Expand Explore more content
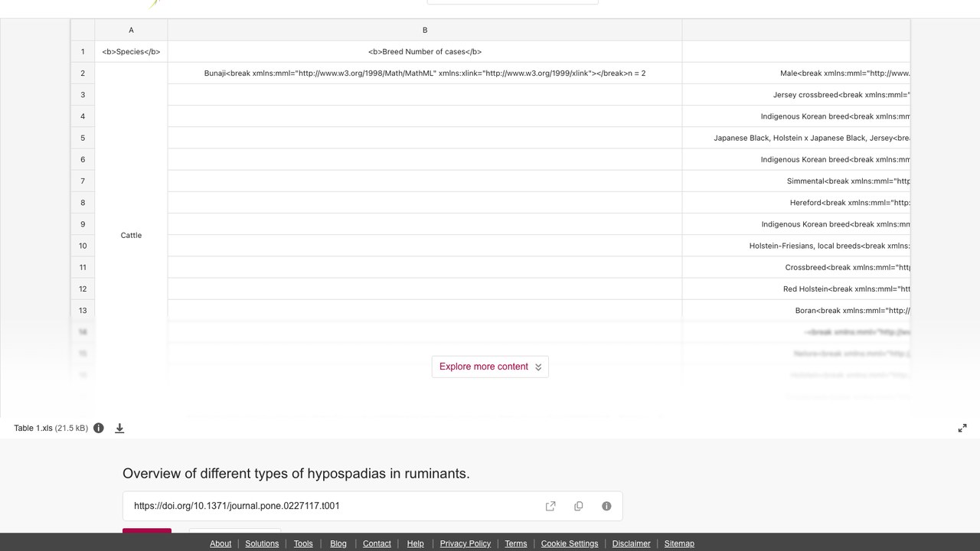Image resolution: width=980 pixels, height=551 pixels. click(490, 367)
